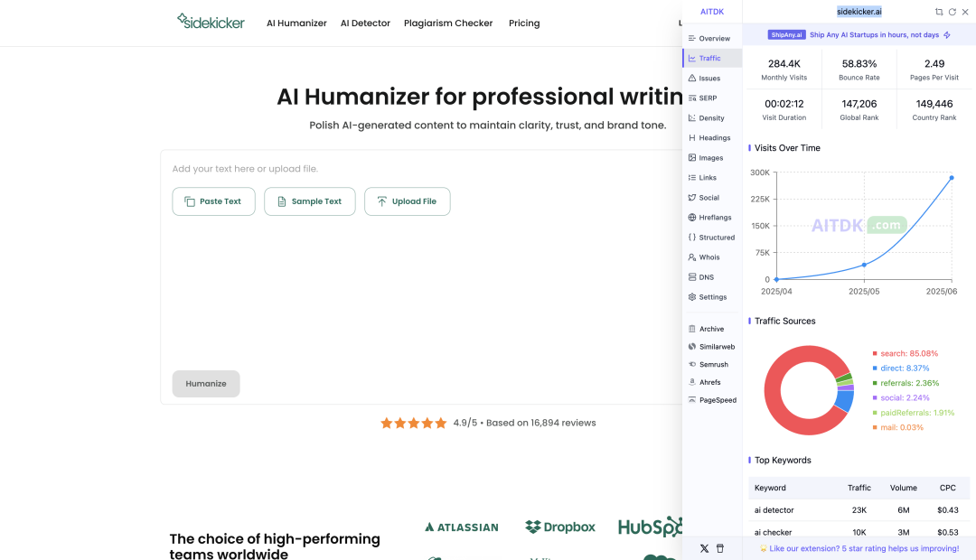The width and height of the screenshot is (976, 560).
Task: Click the CPC column header
Action: tap(947, 488)
